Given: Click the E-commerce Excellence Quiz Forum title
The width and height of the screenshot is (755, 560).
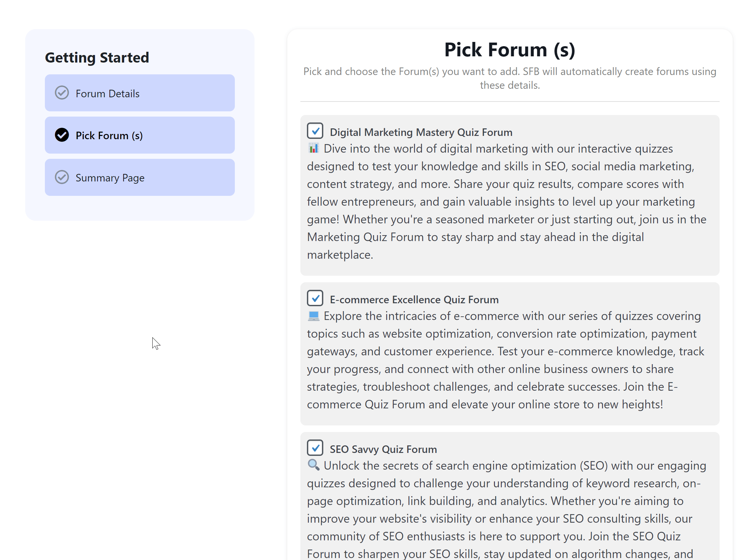Looking at the screenshot, I should [414, 300].
